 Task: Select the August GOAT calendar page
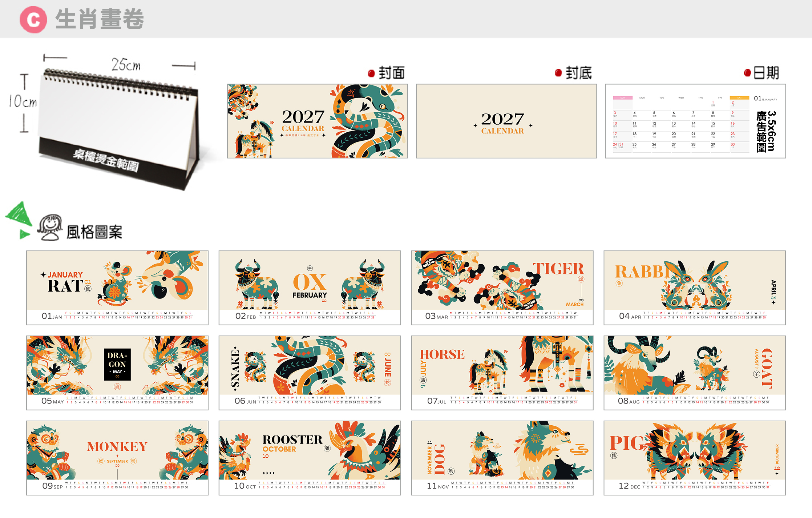[695, 373]
